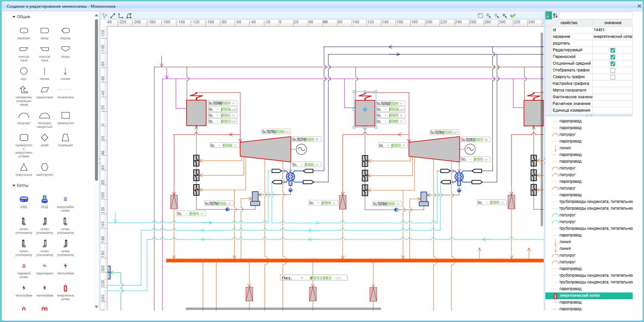Click the свойство column header

pos(569,23)
